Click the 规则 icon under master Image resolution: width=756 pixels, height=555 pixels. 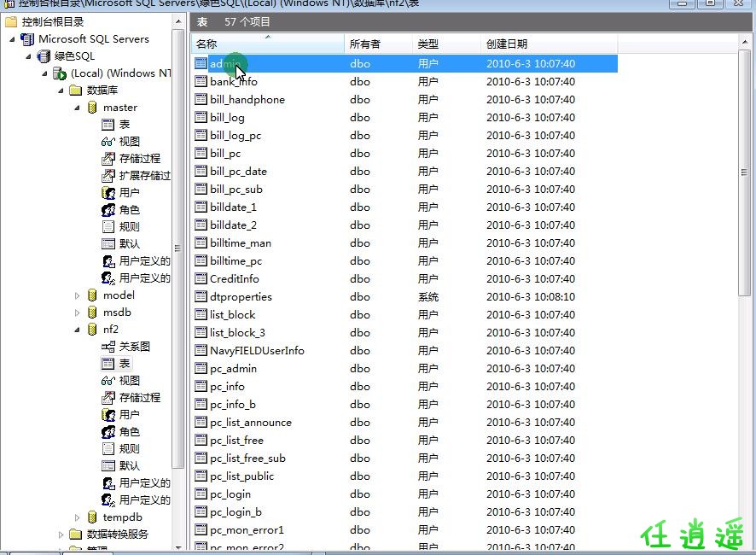pos(108,227)
